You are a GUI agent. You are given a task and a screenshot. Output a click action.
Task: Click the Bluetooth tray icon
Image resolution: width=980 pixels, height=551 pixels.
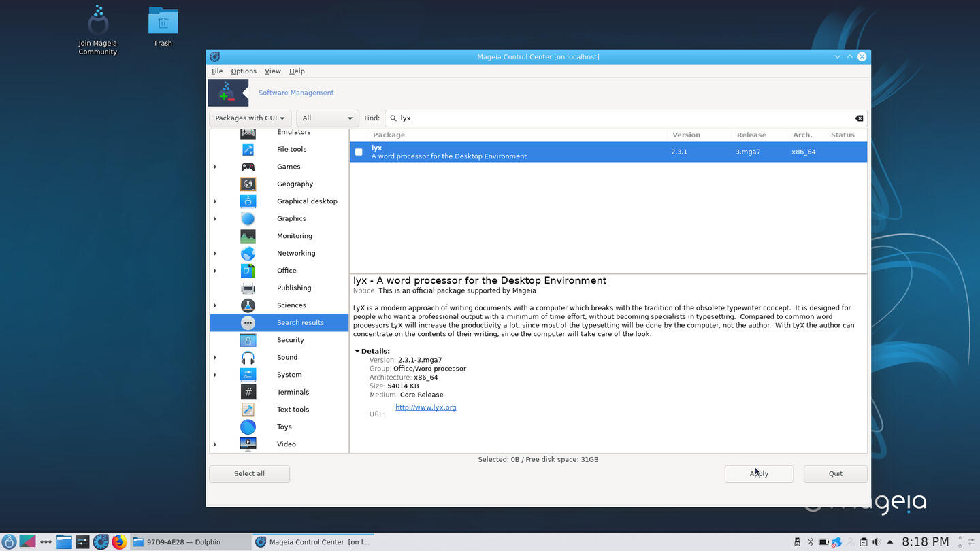coord(810,542)
